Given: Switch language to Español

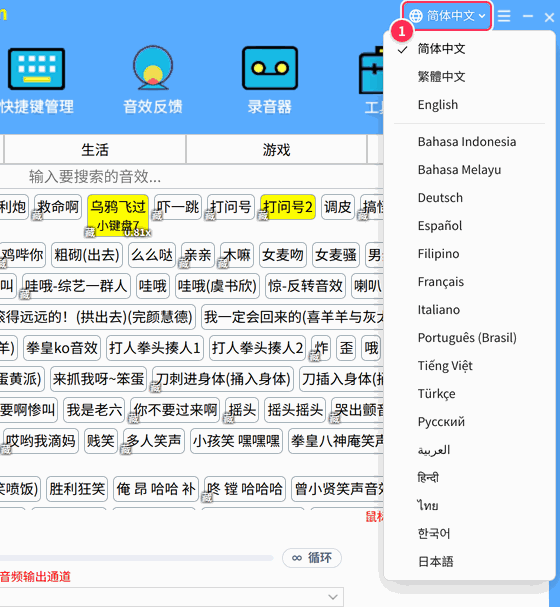Looking at the screenshot, I should click(440, 226).
